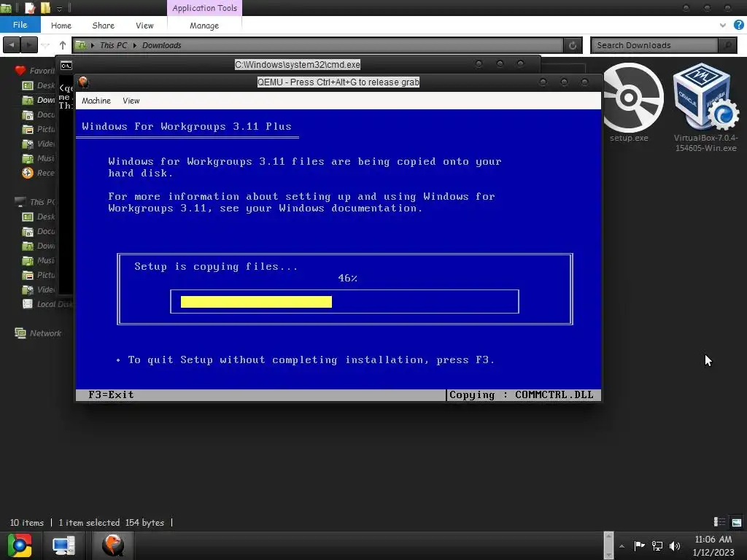Open Chrome from the taskbar

(x=20, y=545)
